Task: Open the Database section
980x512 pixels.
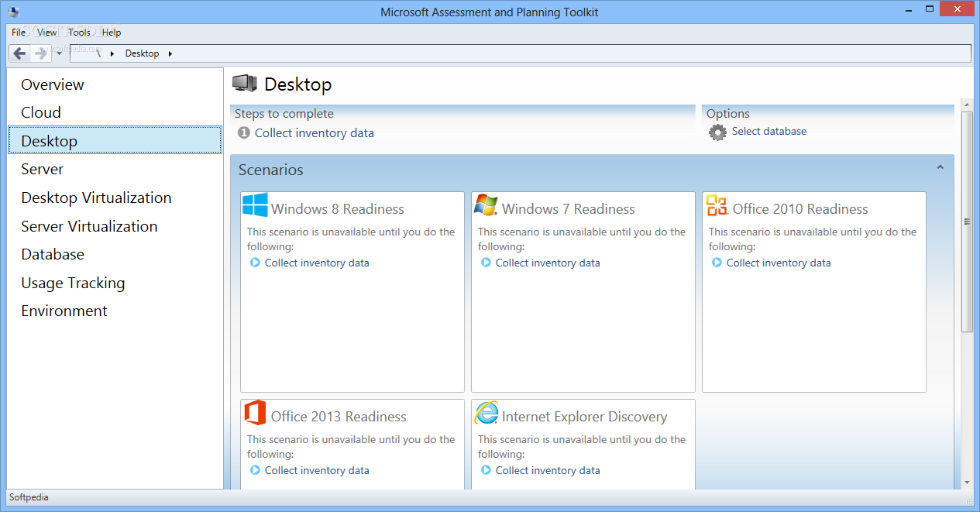Action: [x=115, y=254]
